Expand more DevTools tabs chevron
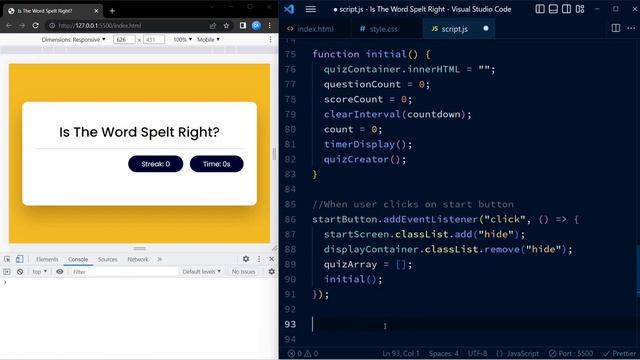Image resolution: width=640 pixels, height=360 pixels. 160,259
